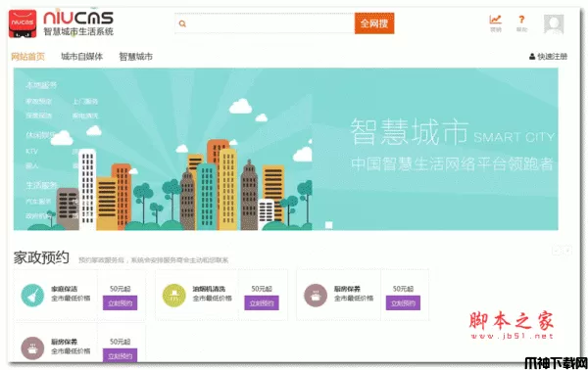Image resolution: width=588 pixels, height=370 pixels.
Task: Click the 家庭保洁 service title
Action: click(64, 289)
